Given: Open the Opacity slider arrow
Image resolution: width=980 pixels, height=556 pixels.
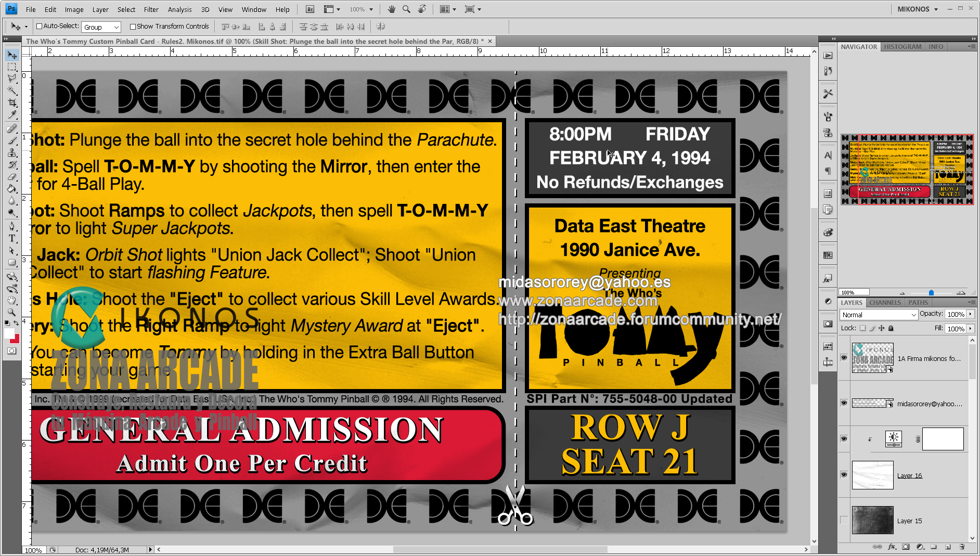Looking at the screenshot, I should 970,314.
